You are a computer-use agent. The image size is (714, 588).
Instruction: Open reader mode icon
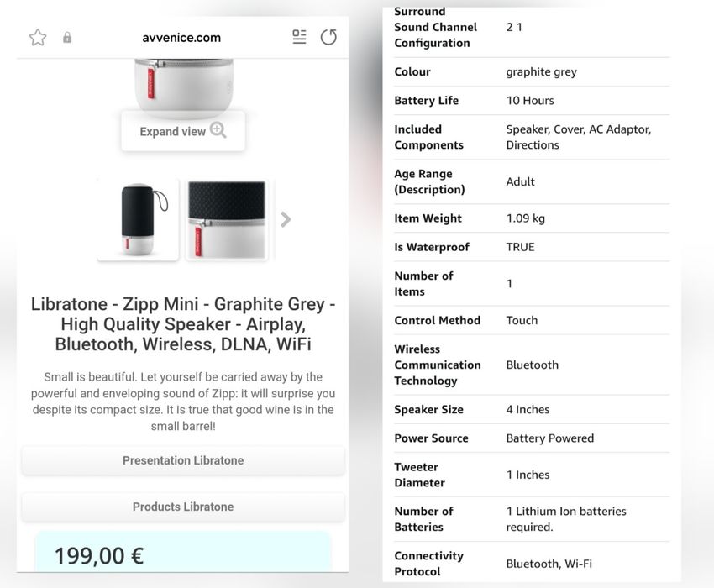[x=299, y=36]
